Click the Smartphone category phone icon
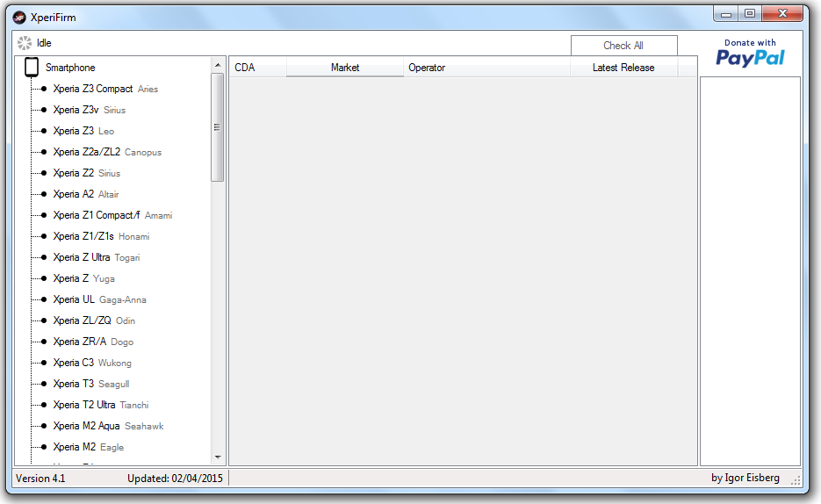Screen dimensions: 821x504 [32, 68]
